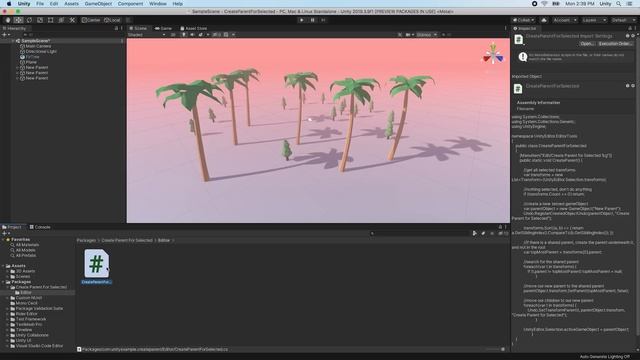Screen dimensions: 640x360
Task: Open the Window menu
Action: click(158, 4)
